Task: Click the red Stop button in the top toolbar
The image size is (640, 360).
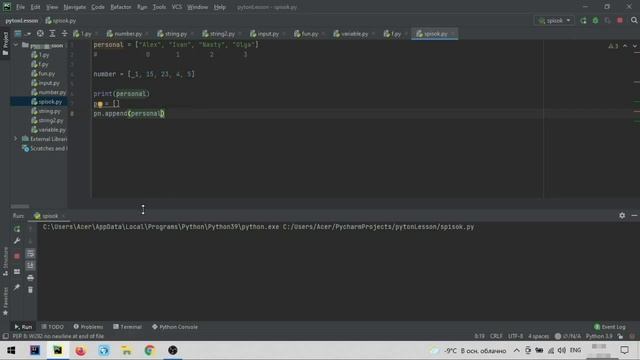Action: click(x=620, y=20)
